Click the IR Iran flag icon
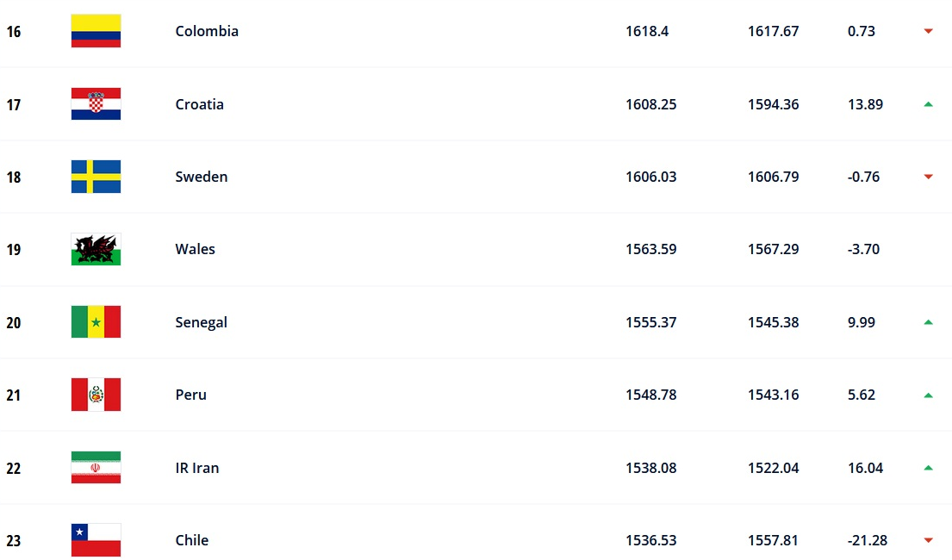 (x=96, y=468)
